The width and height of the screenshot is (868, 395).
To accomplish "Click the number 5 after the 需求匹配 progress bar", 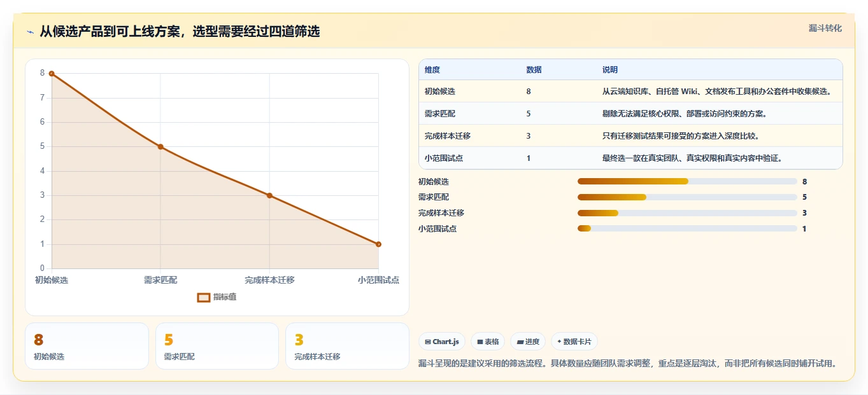I will point(805,197).
